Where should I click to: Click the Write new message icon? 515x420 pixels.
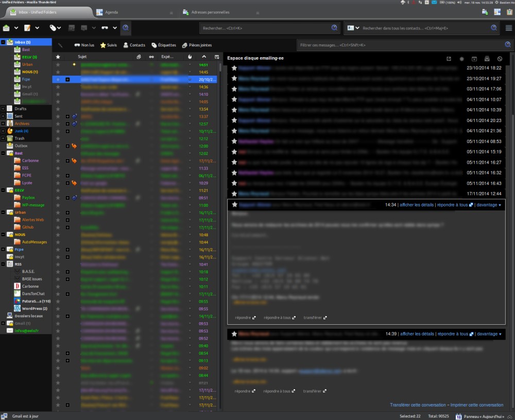tap(27, 28)
